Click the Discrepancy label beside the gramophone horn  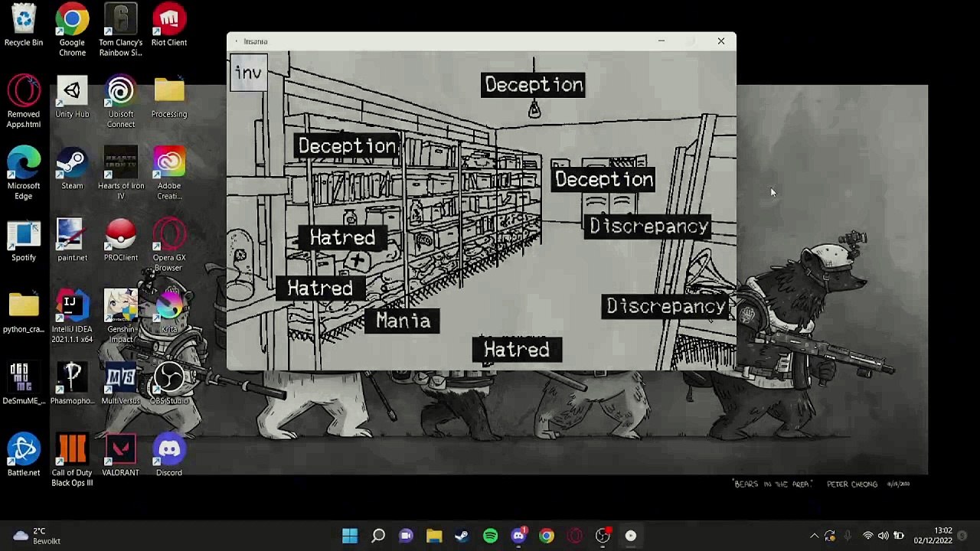[665, 307]
